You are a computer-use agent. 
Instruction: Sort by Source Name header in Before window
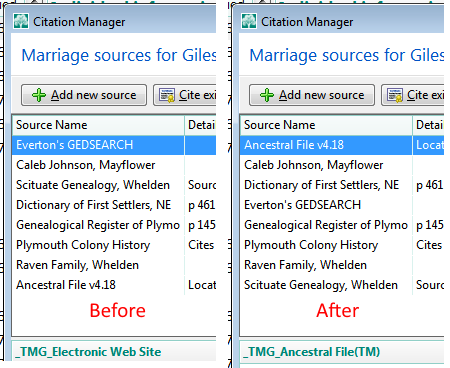click(x=98, y=125)
